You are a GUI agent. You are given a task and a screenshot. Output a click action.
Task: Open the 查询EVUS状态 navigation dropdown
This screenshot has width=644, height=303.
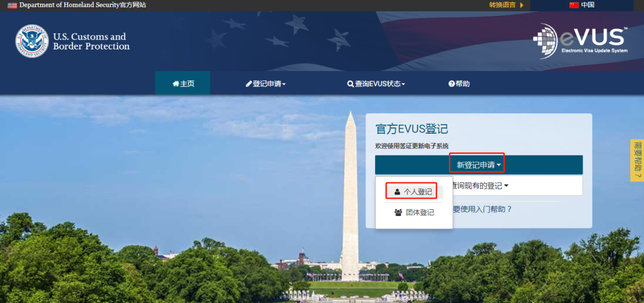coord(376,84)
